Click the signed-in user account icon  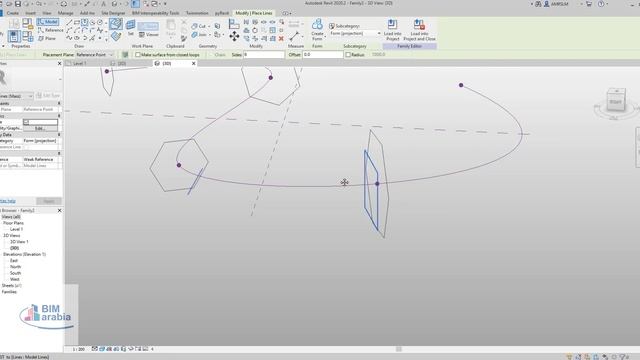pyautogui.click(x=547, y=4)
